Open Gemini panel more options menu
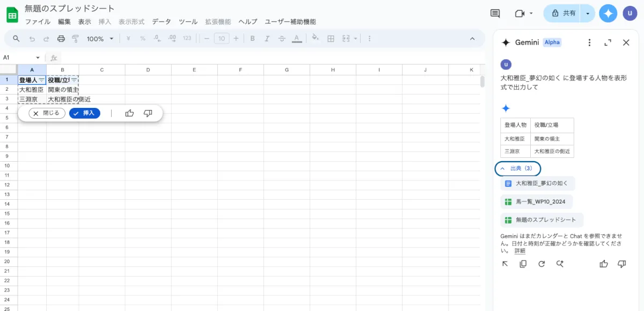The height and width of the screenshot is (311, 644). [x=589, y=42]
